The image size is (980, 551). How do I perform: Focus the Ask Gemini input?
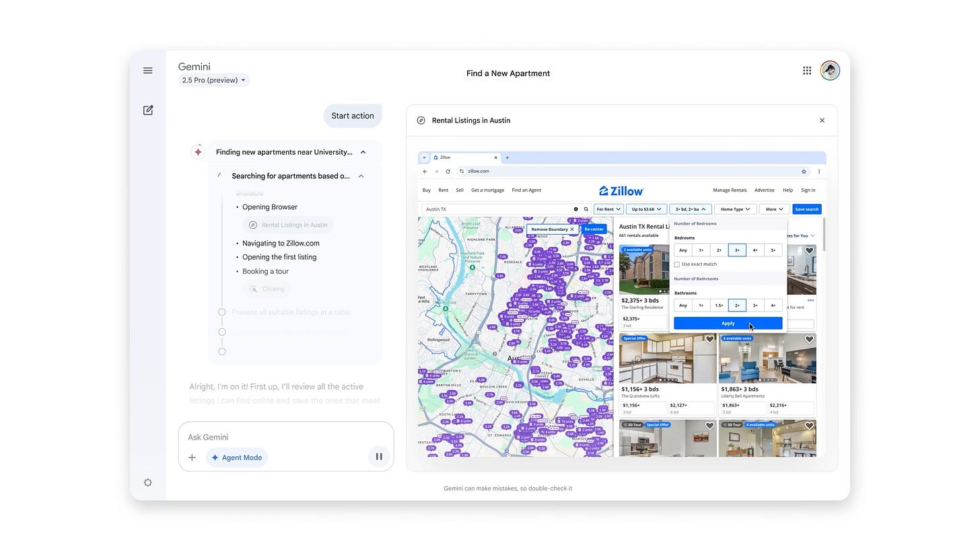tap(286, 437)
